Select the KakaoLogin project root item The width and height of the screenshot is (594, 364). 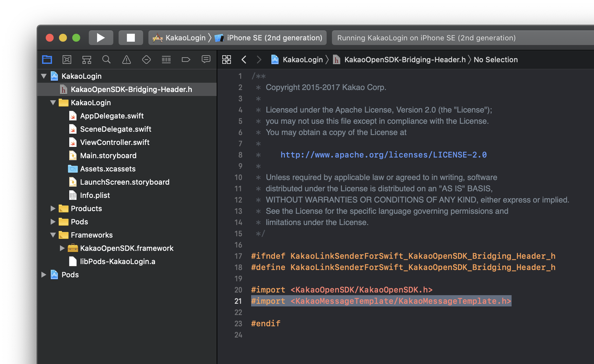point(127,76)
